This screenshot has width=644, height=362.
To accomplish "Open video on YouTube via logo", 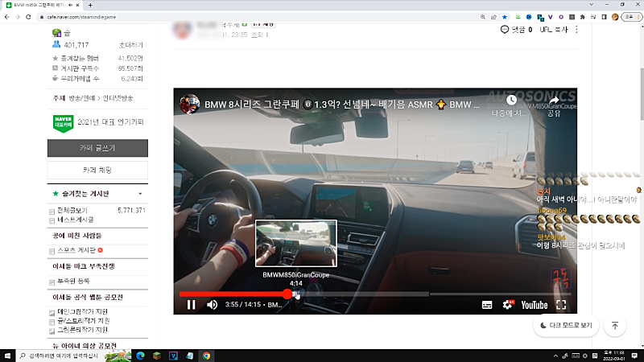I will point(535,305).
